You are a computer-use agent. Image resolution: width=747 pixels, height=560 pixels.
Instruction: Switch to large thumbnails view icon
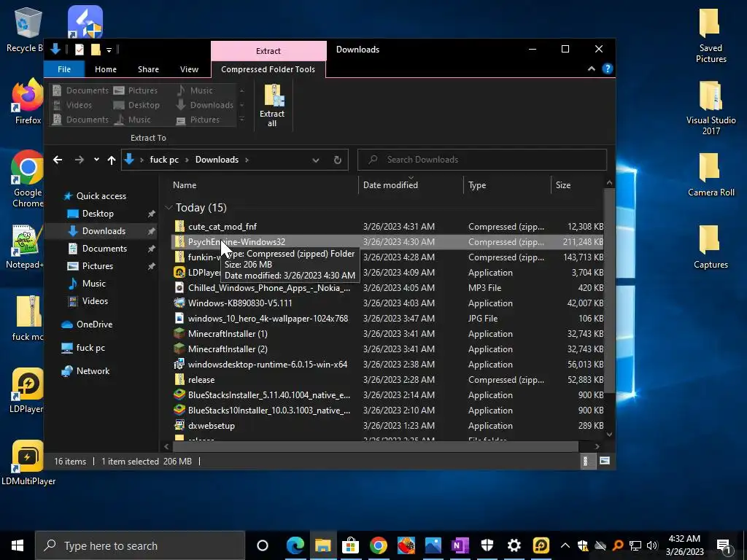point(605,461)
